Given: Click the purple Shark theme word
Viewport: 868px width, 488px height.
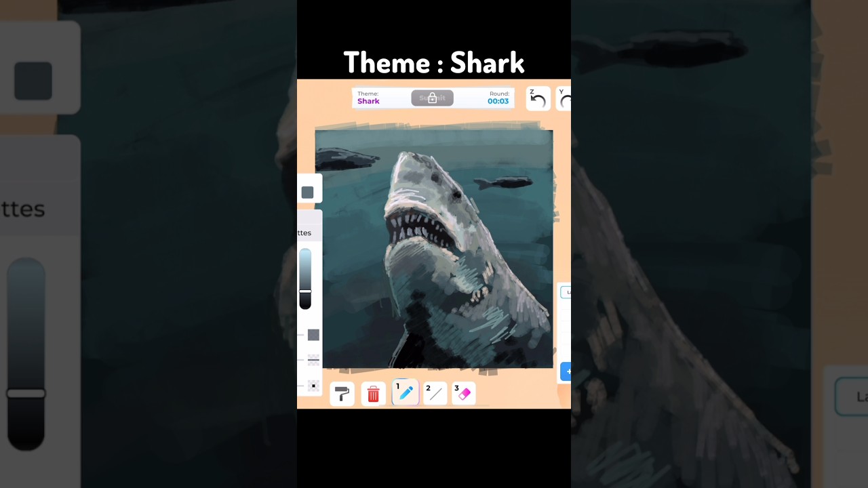Looking at the screenshot, I should pos(368,101).
